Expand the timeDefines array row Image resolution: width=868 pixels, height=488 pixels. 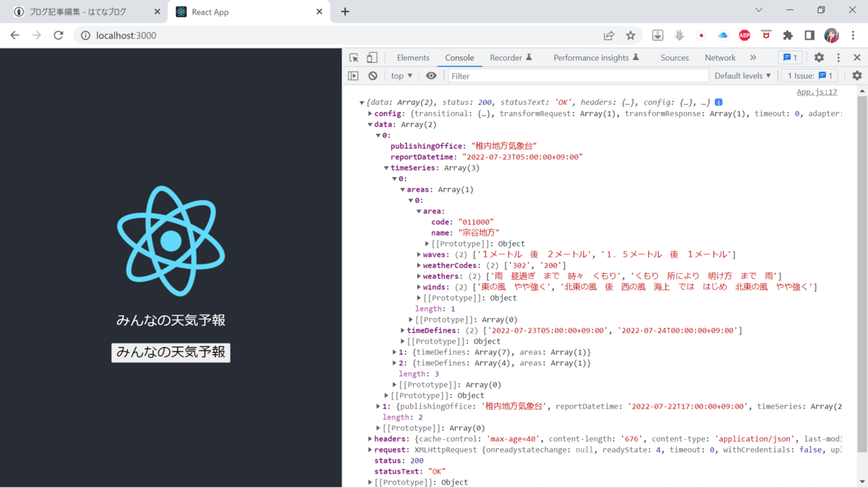pyautogui.click(x=403, y=330)
